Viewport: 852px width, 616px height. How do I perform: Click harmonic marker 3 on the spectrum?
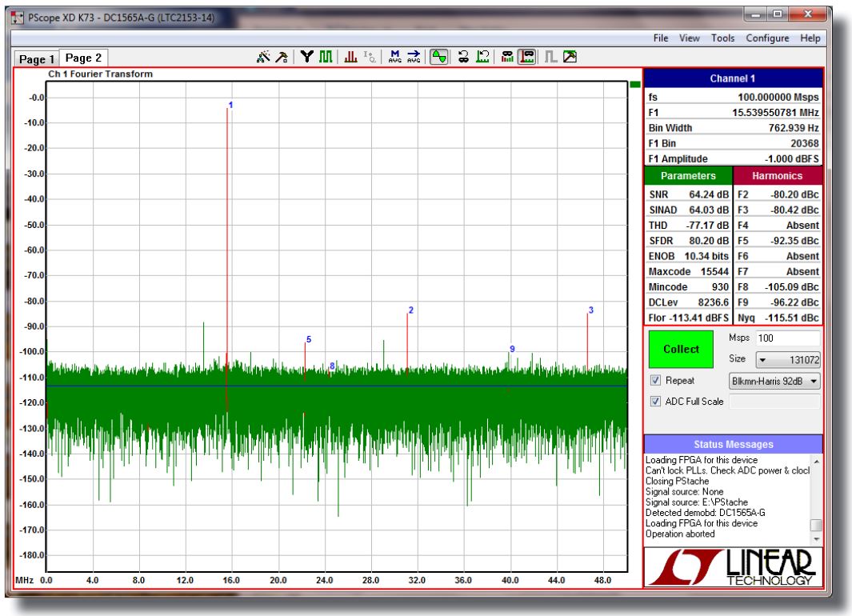590,310
